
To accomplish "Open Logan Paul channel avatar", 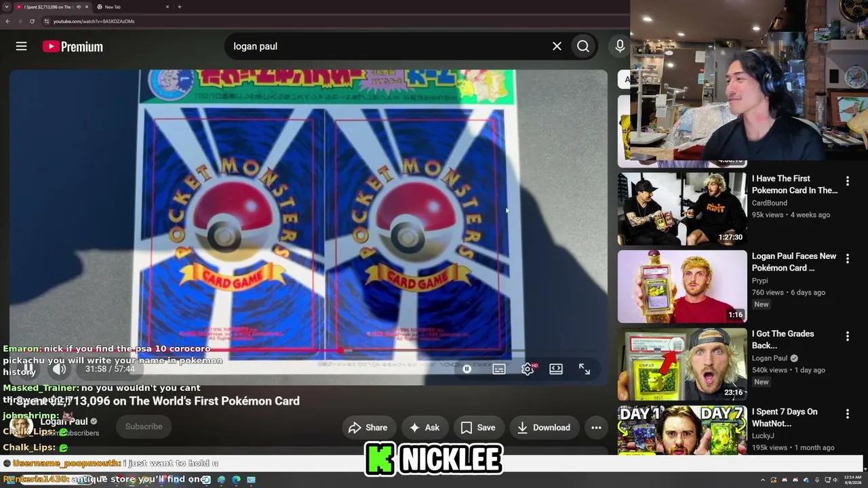I will pyautogui.click(x=21, y=427).
